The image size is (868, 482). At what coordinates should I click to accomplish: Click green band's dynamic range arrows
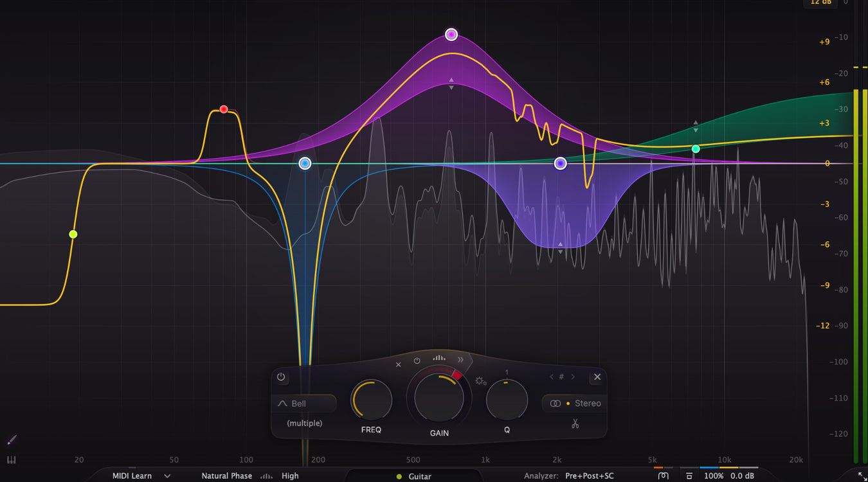[x=696, y=126]
